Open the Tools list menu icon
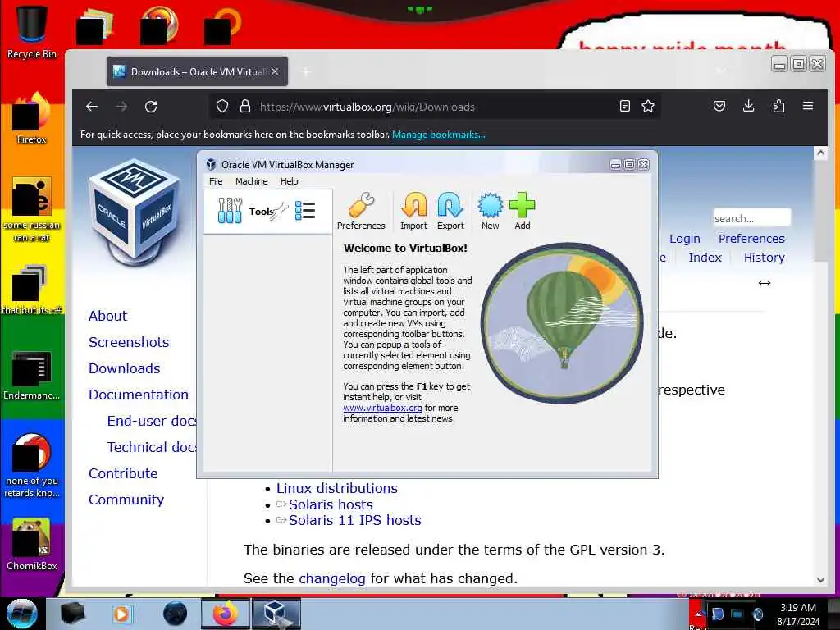840x630 pixels. [x=305, y=211]
